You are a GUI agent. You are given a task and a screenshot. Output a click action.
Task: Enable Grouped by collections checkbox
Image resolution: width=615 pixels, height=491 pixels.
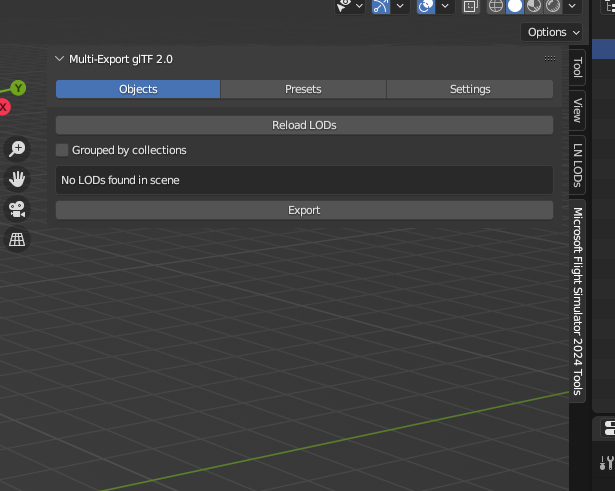62,150
